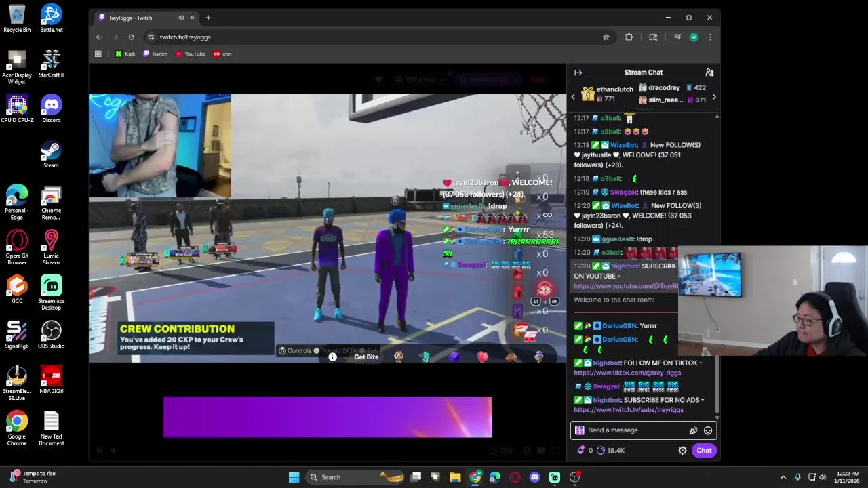Open the TikTok link for trey_riggs in chat
Viewport: 868px width, 488px height.
627,373
